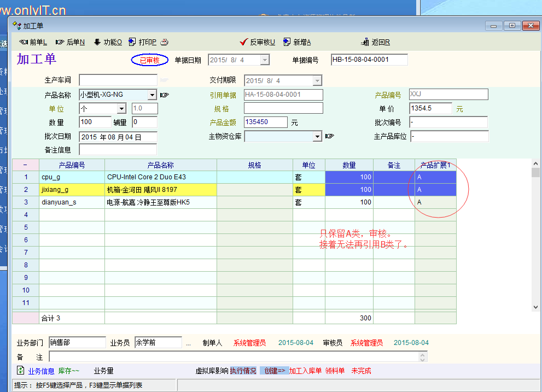Go to next record with 后单

pos(71,42)
